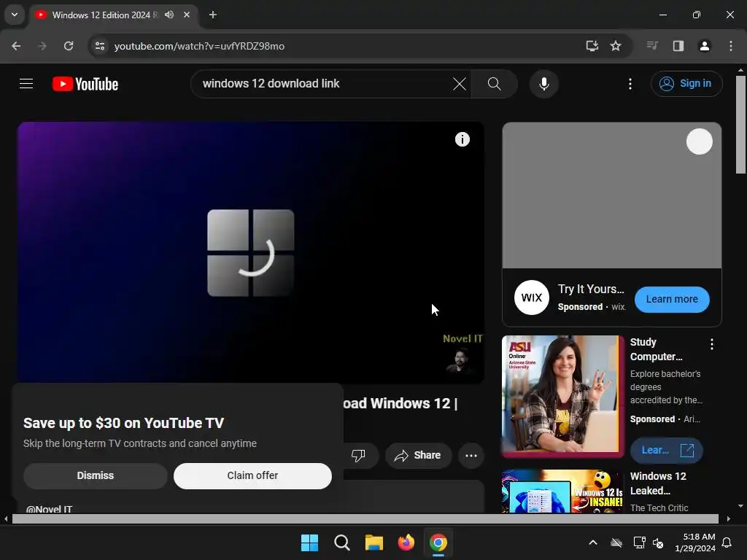The width and height of the screenshot is (747, 560).
Task: Open the notifications bell in taskbar
Action: pyautogui.click(x=727, y=542)
